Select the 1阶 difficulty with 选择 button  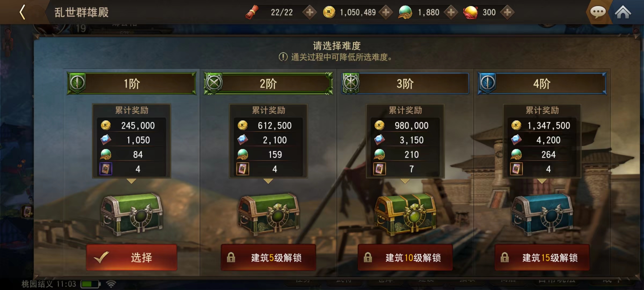[131, 258]
